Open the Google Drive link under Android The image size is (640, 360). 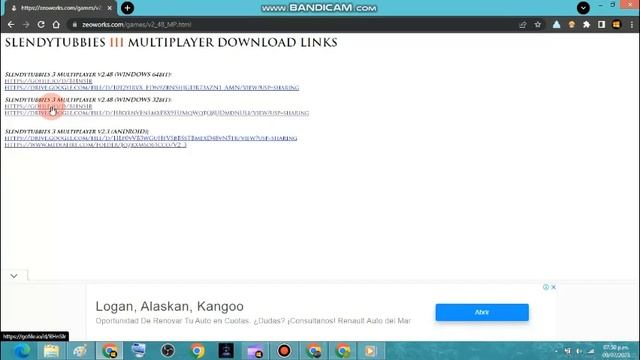click(151, 138)
